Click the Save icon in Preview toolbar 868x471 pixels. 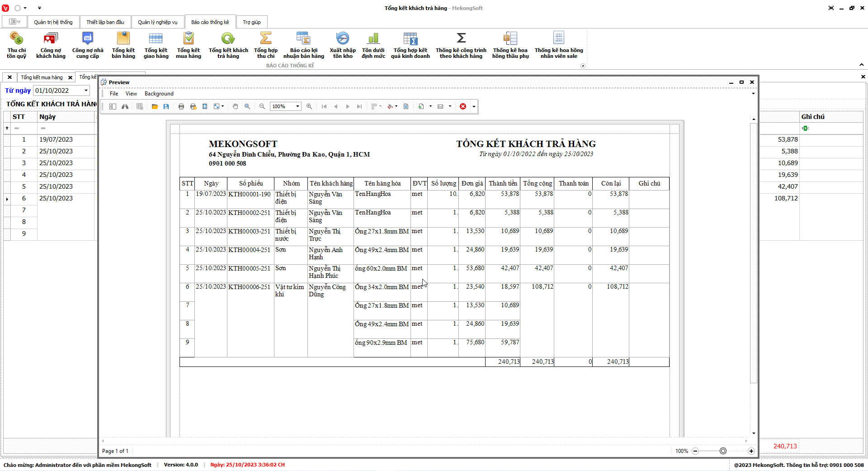pos(166,106)
